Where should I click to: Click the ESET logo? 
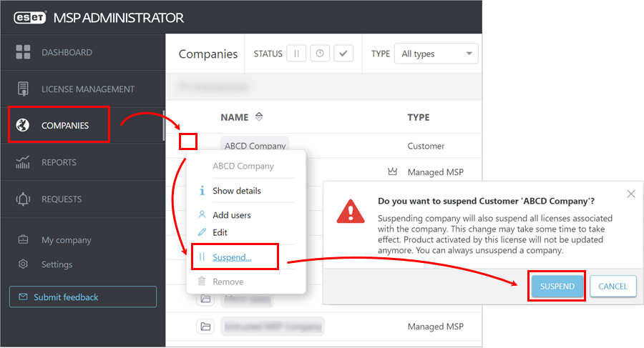tap(29, 18)
